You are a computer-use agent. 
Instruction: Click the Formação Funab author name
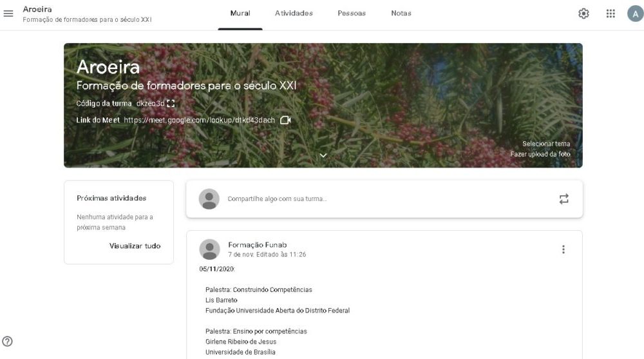click(x=258, y=245)
